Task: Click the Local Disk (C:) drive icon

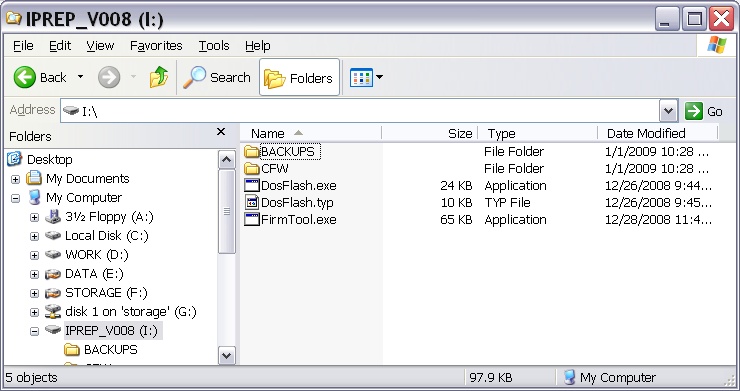Action: 53,235
